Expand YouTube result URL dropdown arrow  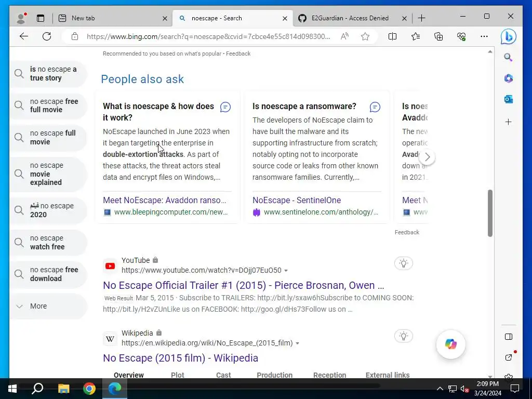[286, 271]
